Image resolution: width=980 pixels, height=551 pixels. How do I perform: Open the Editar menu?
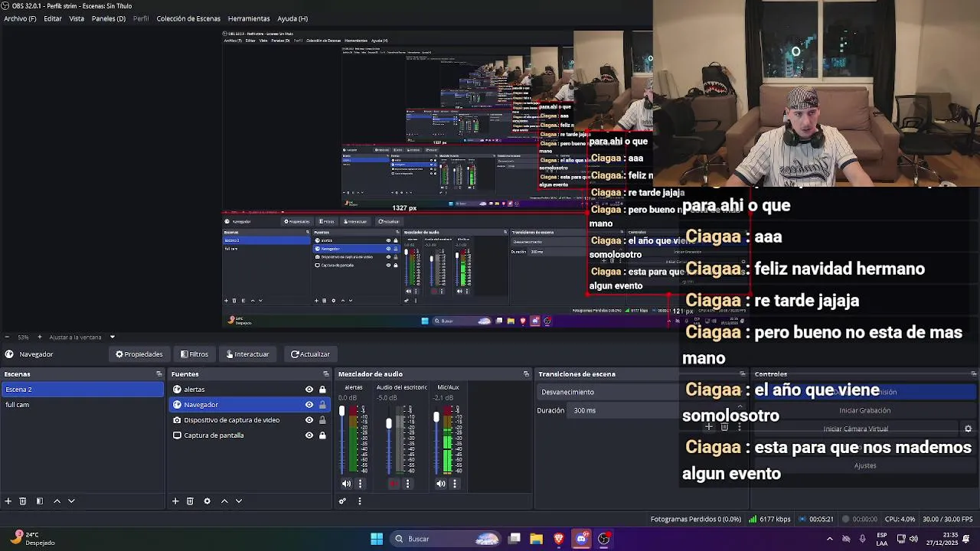tap(53, 18)
